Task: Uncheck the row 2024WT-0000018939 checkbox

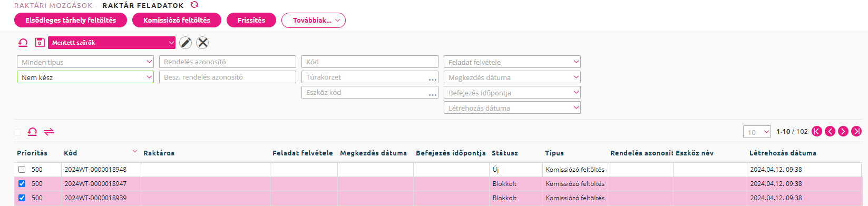Action: (22, 198)
